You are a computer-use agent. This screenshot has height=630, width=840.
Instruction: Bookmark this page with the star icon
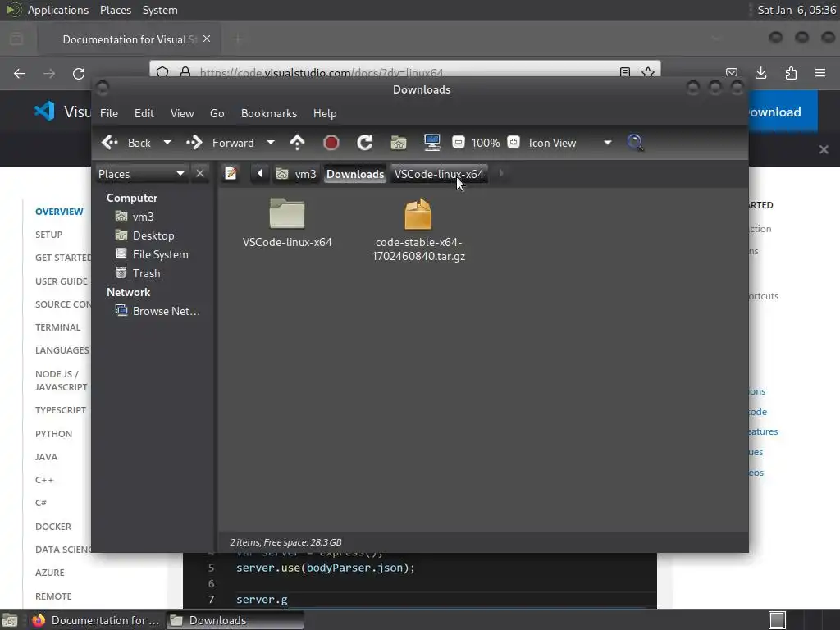point(648,72)
